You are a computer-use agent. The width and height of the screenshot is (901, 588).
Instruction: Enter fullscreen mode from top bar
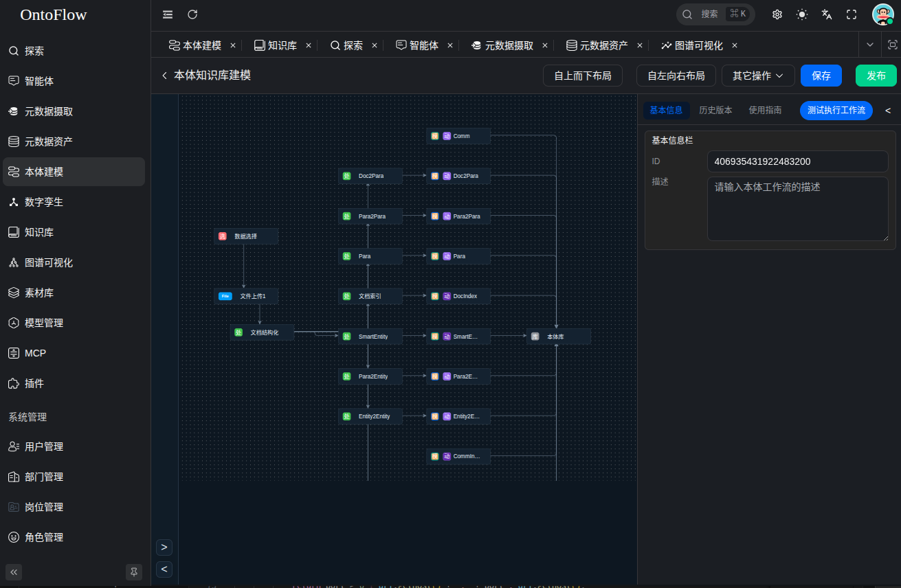(x=852, y=14)
